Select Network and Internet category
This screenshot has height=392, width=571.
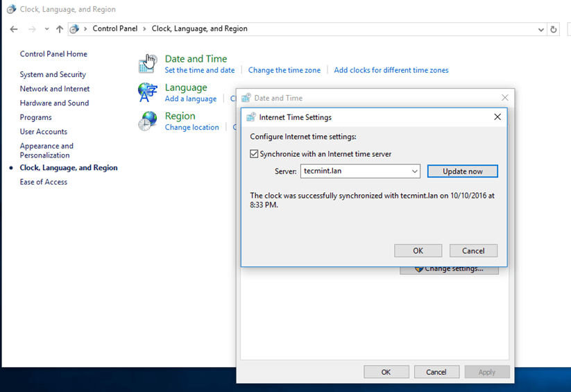[x=55, y=89]
